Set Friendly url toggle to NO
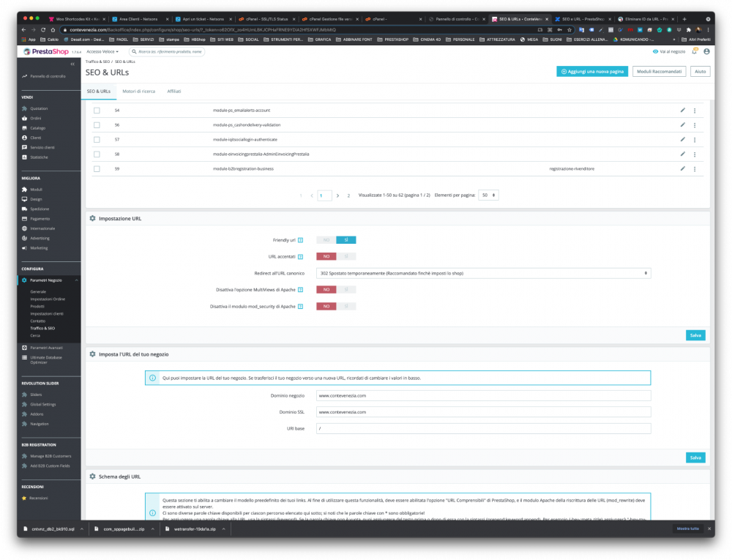The width and height of the screenshot is (732, 560). click(x=326, y=240)
